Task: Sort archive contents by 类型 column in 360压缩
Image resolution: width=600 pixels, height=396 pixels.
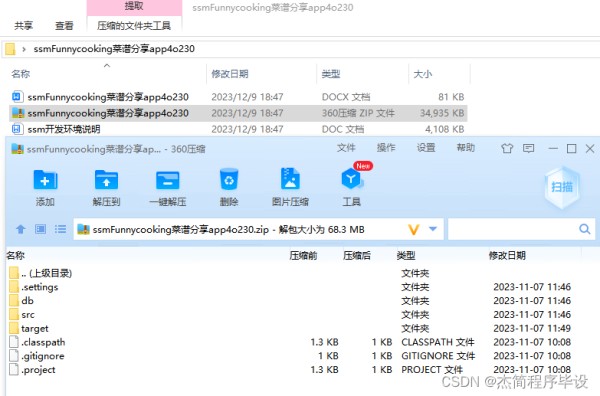Action: [x=406, y=255]
